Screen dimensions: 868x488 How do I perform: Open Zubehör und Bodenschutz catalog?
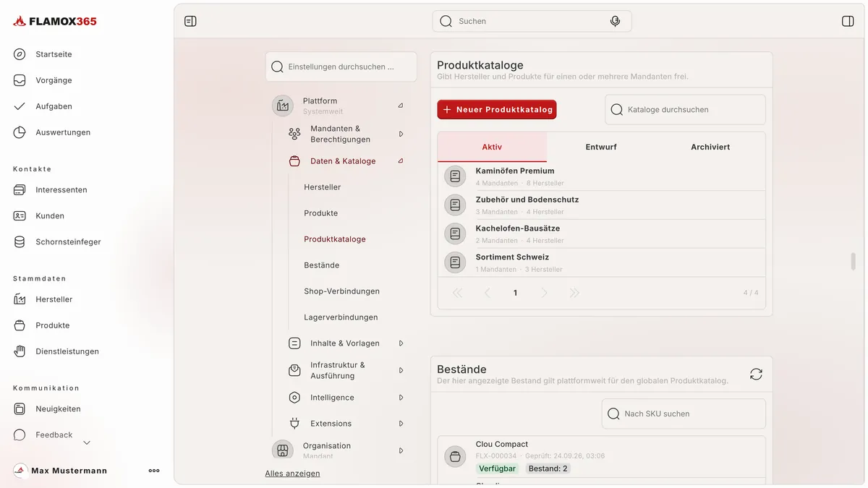pyautogui.click(x=601, y=205)
